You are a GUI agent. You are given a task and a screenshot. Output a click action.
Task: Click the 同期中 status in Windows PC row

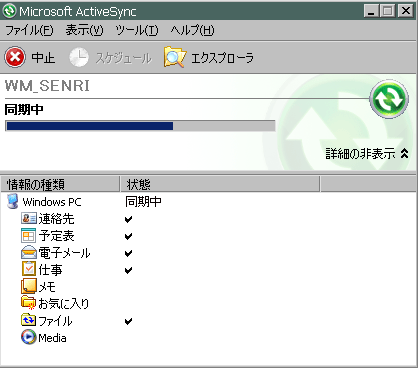[x=143, y=202]
